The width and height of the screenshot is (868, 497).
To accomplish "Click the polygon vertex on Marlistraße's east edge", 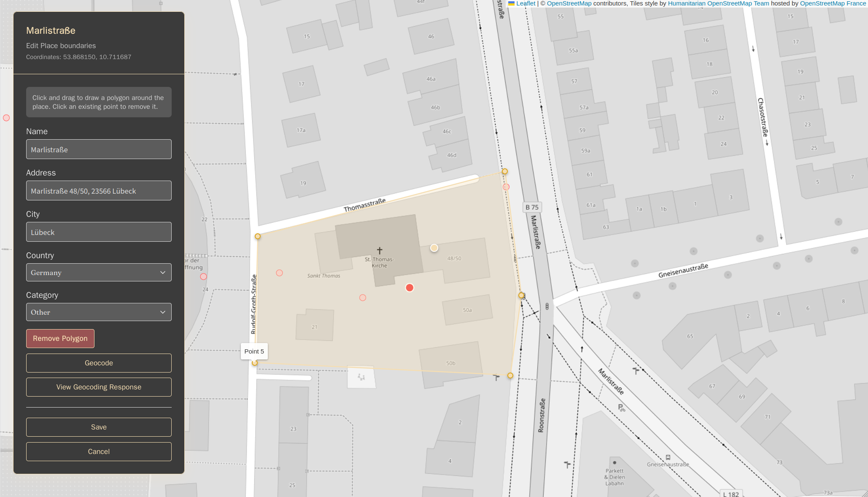I will point(521,295).
